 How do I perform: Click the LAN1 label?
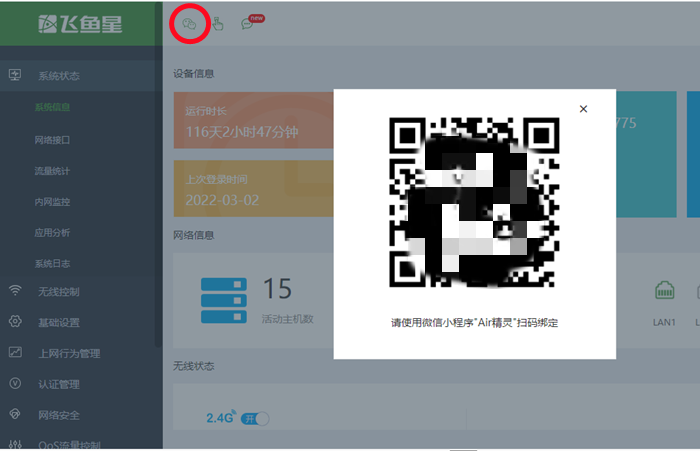(664, 322)
